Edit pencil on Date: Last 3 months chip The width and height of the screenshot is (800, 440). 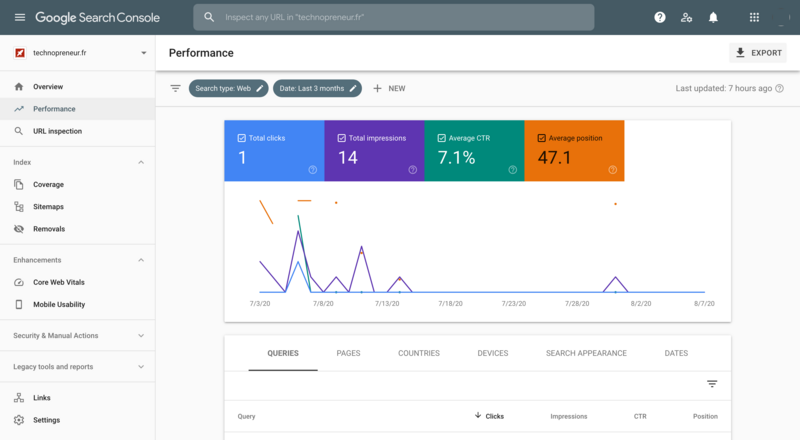point(353,88)
